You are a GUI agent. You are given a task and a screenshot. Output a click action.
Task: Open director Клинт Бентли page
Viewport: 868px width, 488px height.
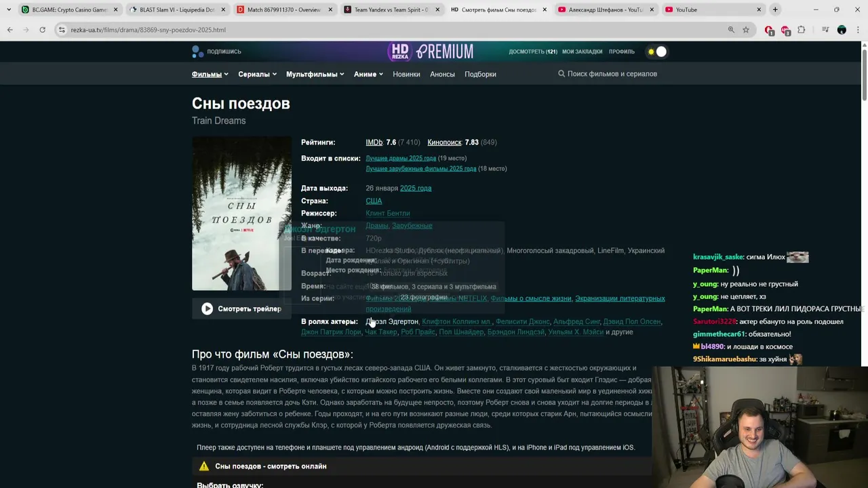[x=388, y=213]
